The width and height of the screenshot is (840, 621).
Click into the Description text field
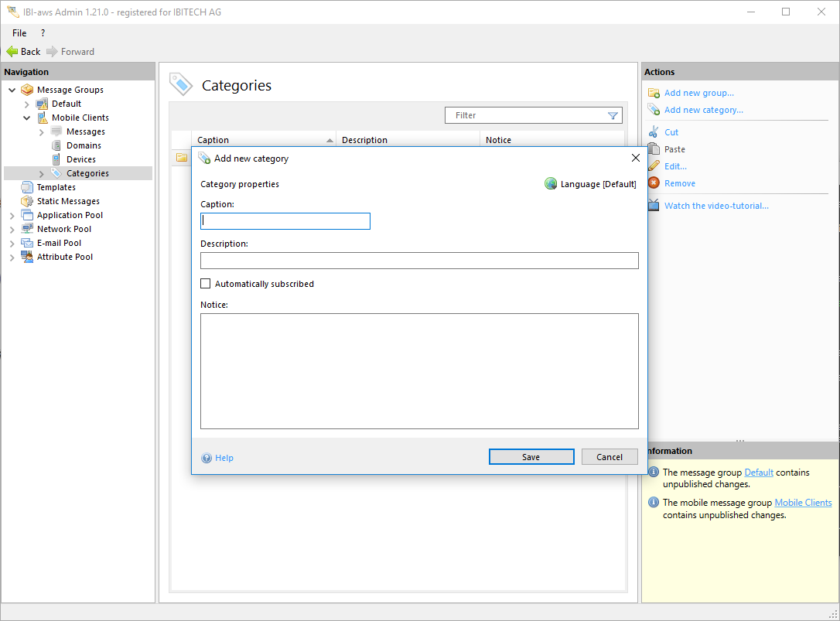tap(419, 261)
